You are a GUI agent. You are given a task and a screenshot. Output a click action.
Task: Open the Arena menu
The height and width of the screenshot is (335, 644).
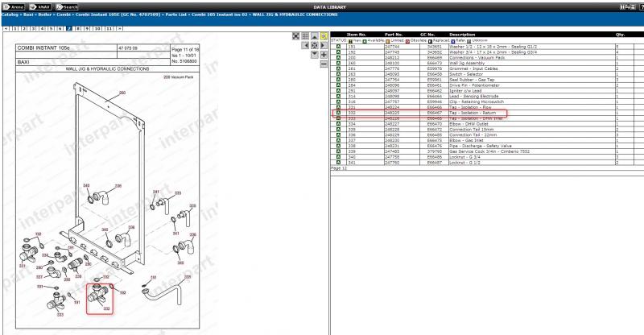15,6
